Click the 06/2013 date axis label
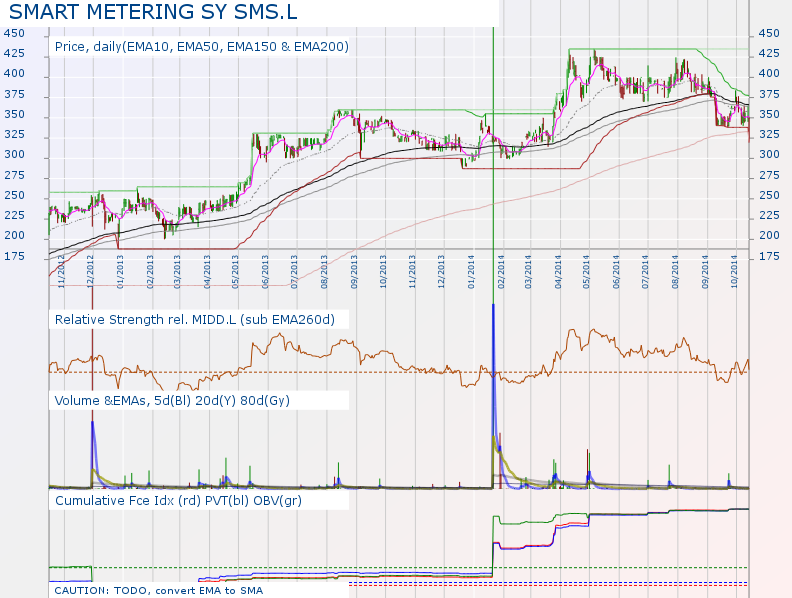Image resolution: width=792 pixels, height=598 pixels. click(265, 272)
